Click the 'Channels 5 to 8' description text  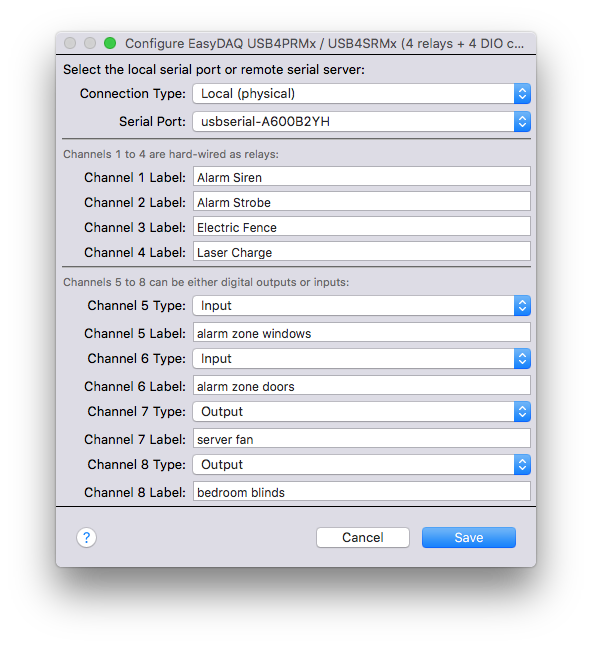[206, 282]
